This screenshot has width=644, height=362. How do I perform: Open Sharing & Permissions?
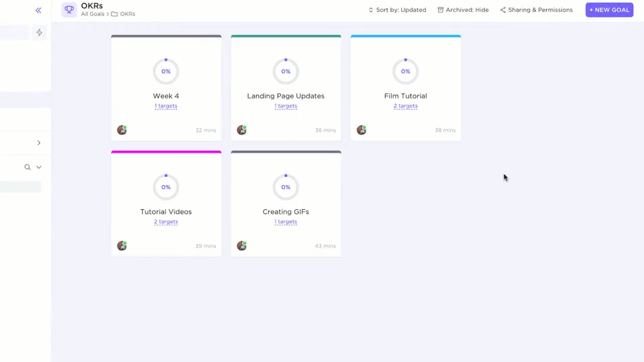(x=536, y=10)
